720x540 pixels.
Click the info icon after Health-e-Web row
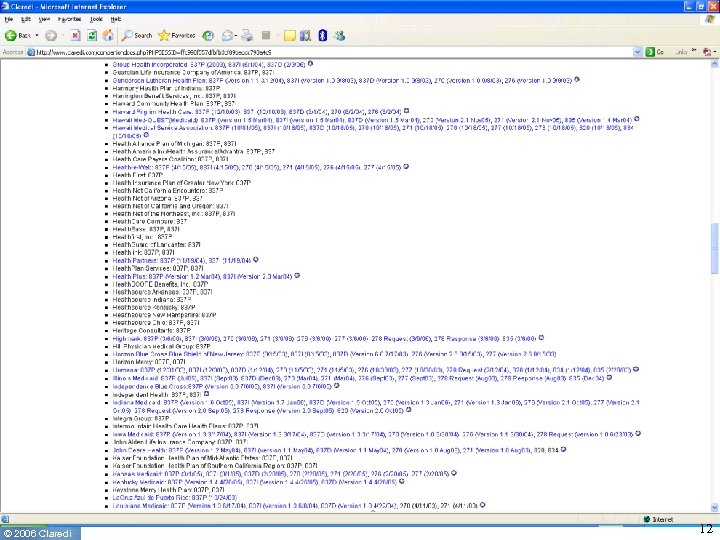pyautogui.click(x=406, y=167)
